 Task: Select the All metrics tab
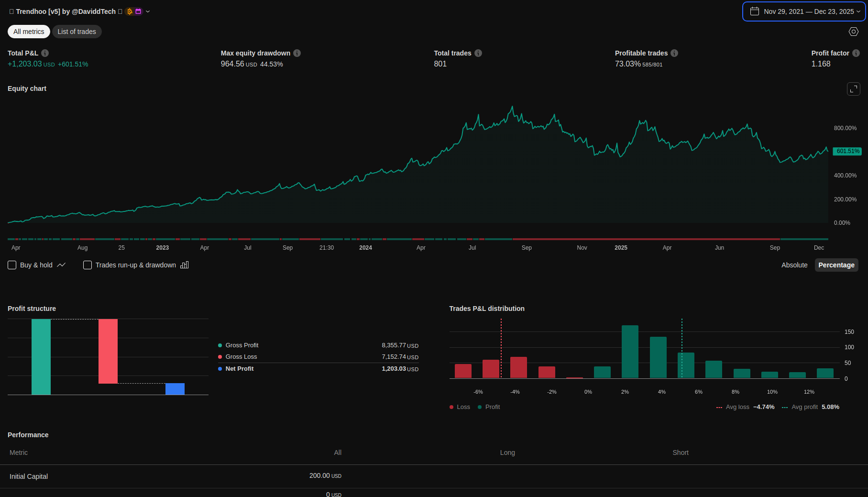[29, 32]
